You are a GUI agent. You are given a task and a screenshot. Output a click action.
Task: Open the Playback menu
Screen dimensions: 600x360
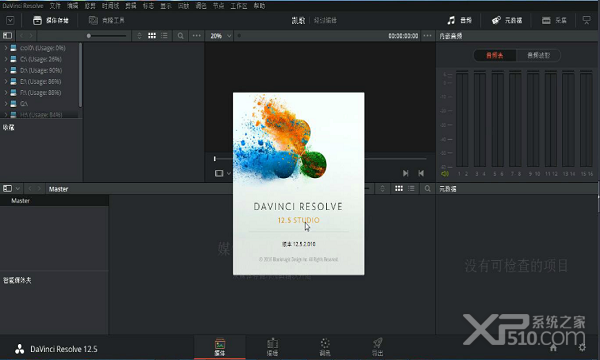pyautogui.click(x=183, y=6)
